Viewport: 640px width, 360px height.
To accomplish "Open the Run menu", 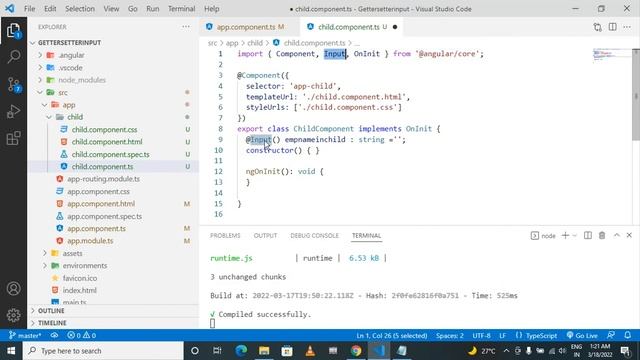I will coord(153,9).
